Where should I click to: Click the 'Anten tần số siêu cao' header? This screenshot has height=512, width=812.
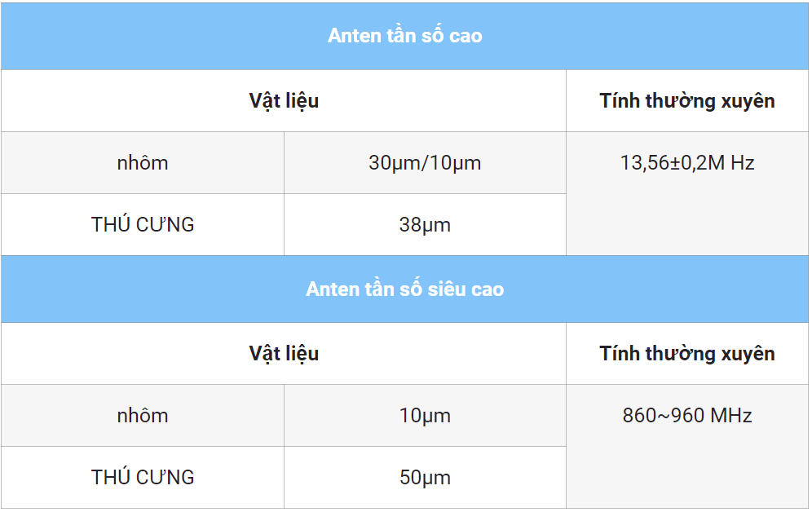405,289
